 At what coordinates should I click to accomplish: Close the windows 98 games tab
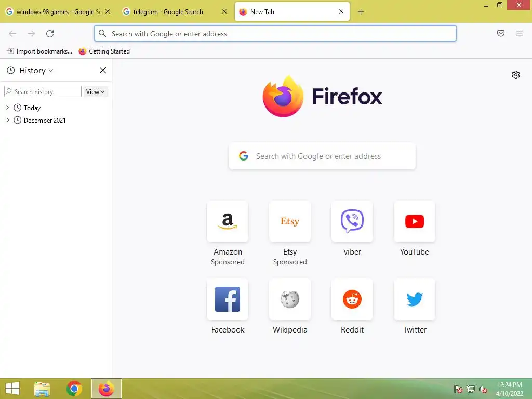coord(108,11)
